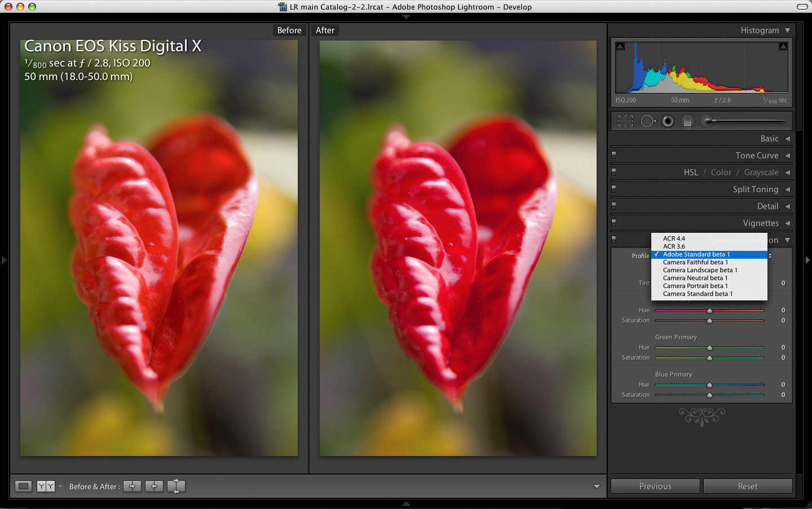Open the Color tab
Image resolution: width=812 pixels, height=509 pixels.
tap(721, 172)
